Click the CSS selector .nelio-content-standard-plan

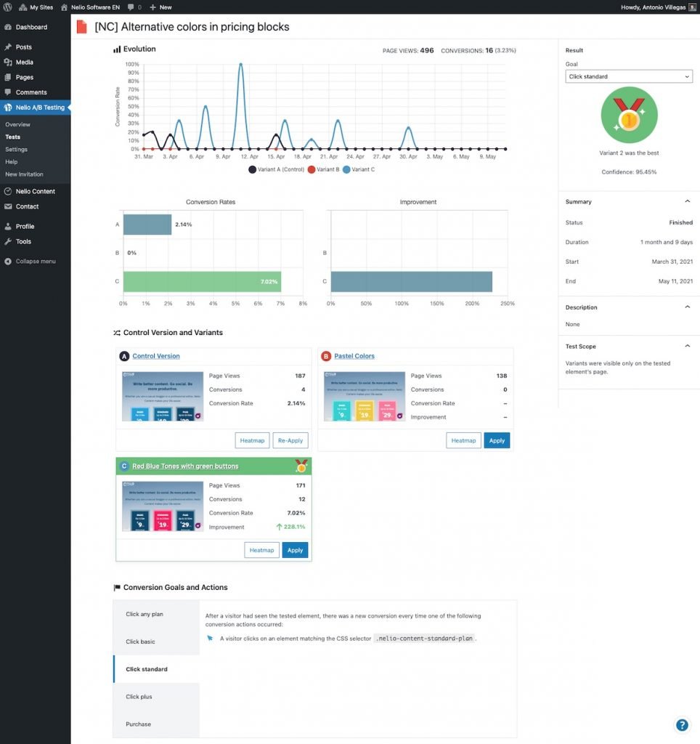coord(424,639)
